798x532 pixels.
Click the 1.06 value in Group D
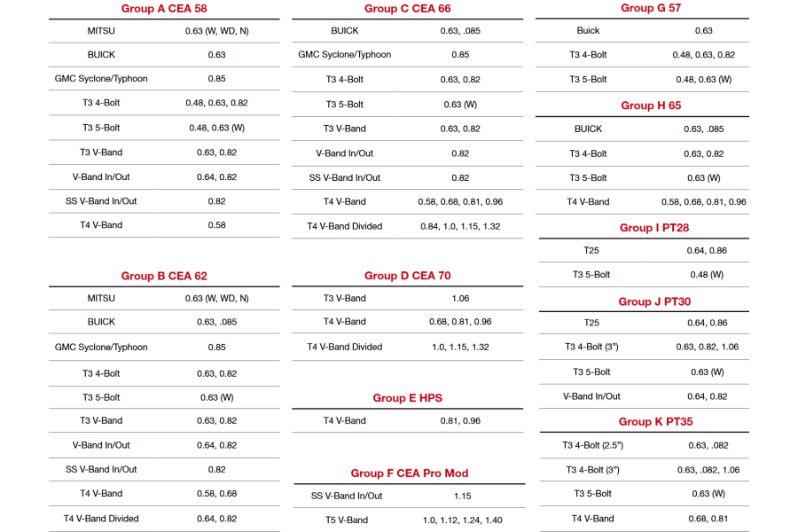460,298
